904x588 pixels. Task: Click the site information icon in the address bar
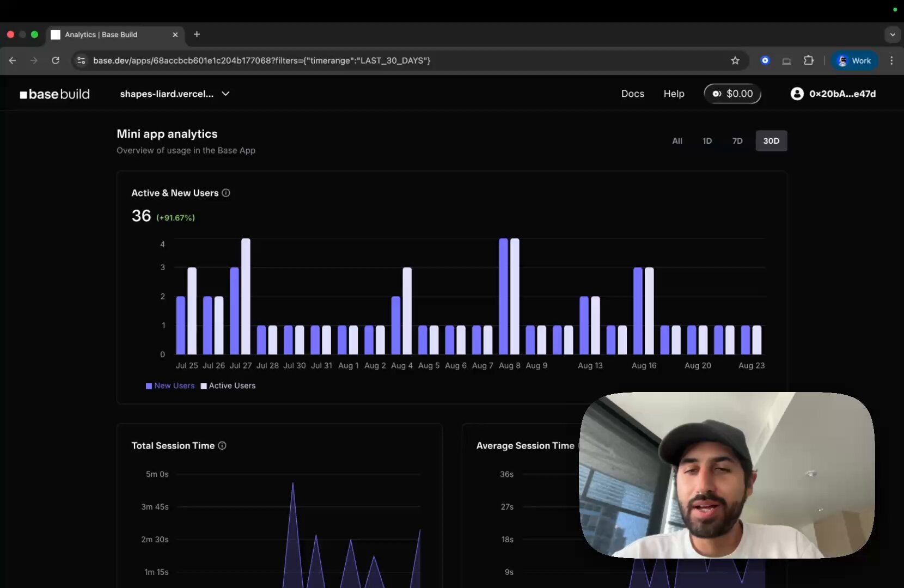click(81, 60)
